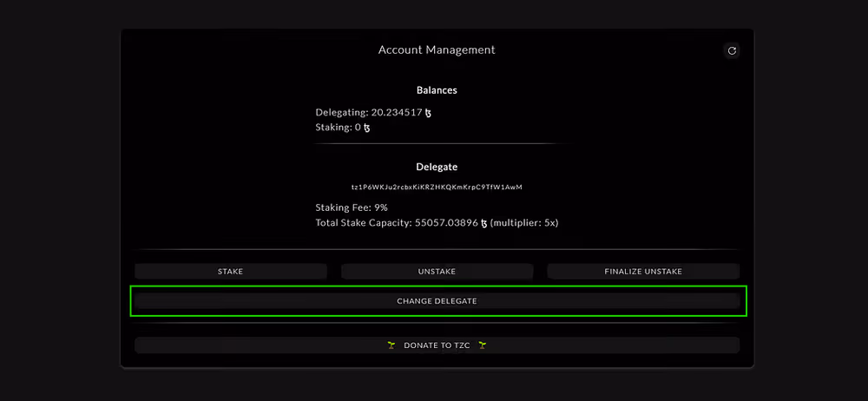Click the tez symbol after Delegating balance
This screenshot has width=868, height=401.
(x=428, y=113)
